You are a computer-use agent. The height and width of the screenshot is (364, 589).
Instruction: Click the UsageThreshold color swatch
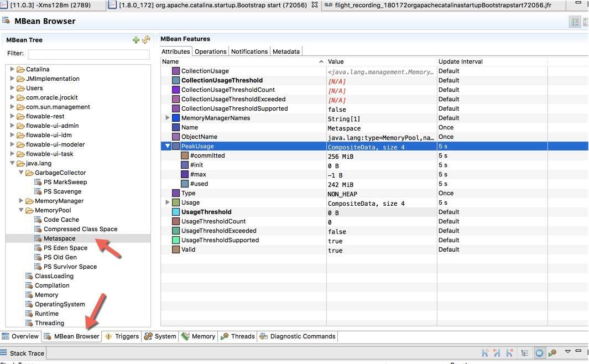click(x=176, y=212)
